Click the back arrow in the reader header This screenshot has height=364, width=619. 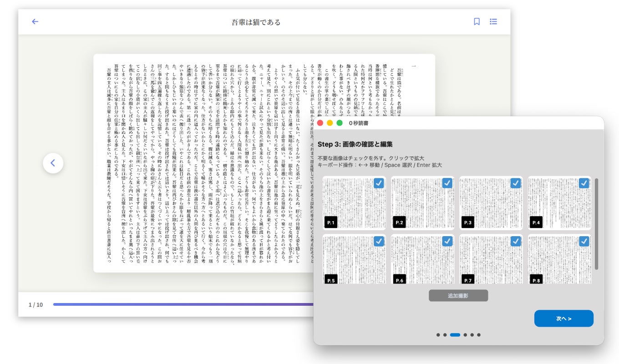[x=35, y=21]
